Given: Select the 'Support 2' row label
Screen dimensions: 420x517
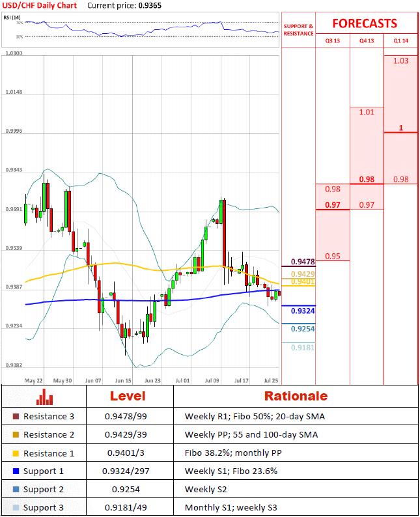Looking at the screenshot, I should click(44, 490).
